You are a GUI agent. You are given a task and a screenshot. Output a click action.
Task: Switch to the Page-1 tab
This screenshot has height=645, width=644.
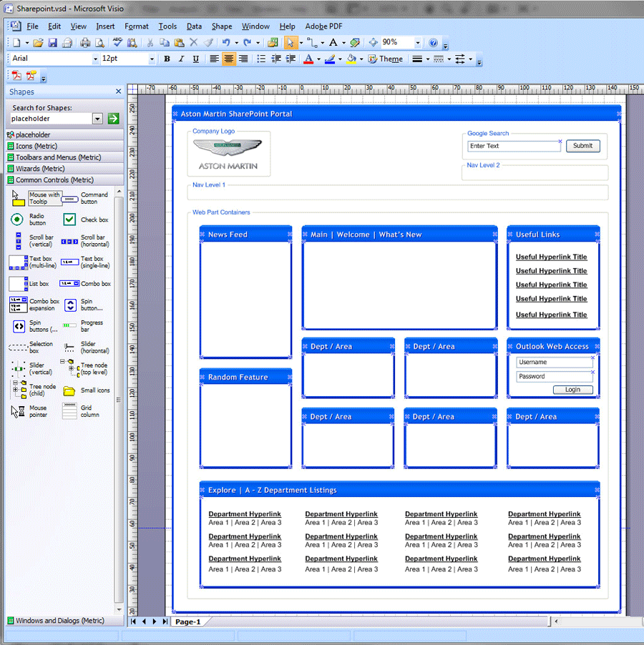[188, 622]
